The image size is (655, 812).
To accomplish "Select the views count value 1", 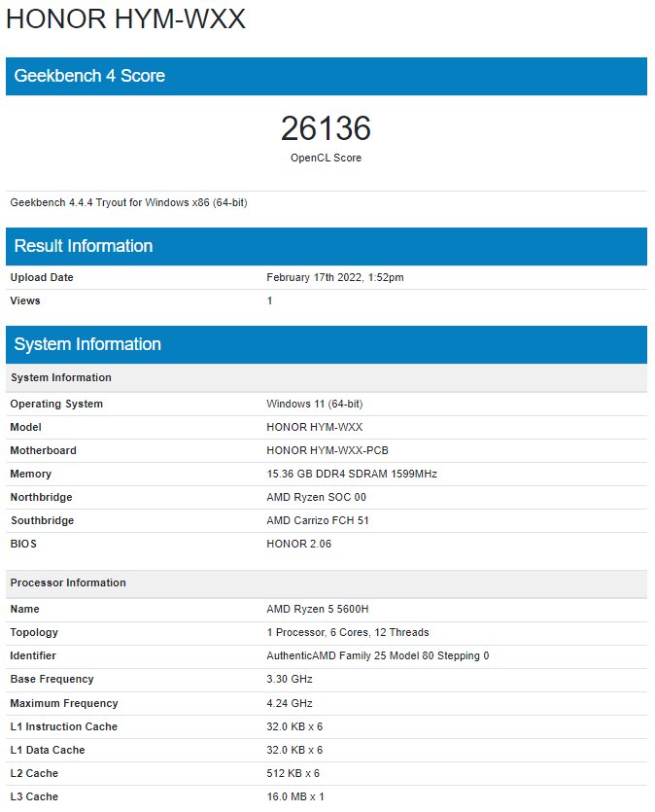I will tap(269, 300).
